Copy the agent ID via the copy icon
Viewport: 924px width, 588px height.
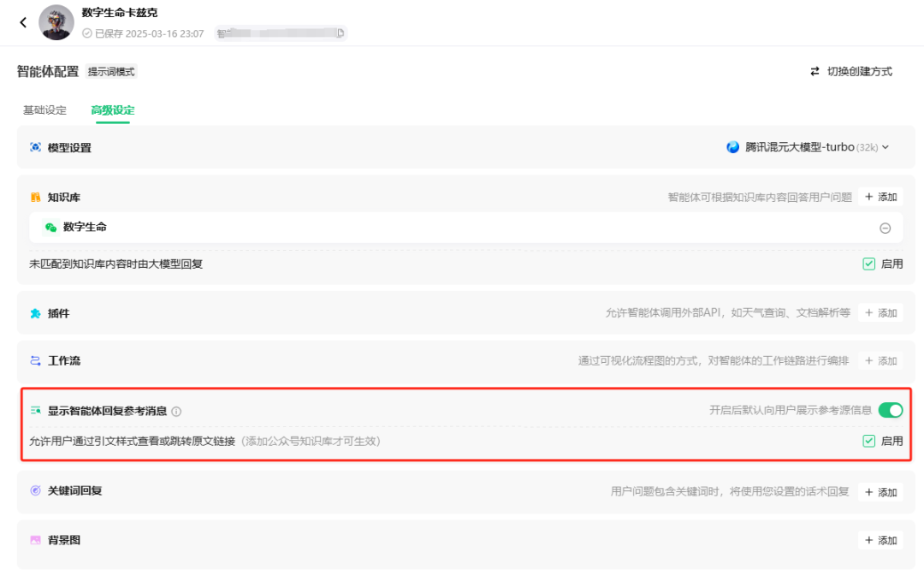(x=342, y=33)
